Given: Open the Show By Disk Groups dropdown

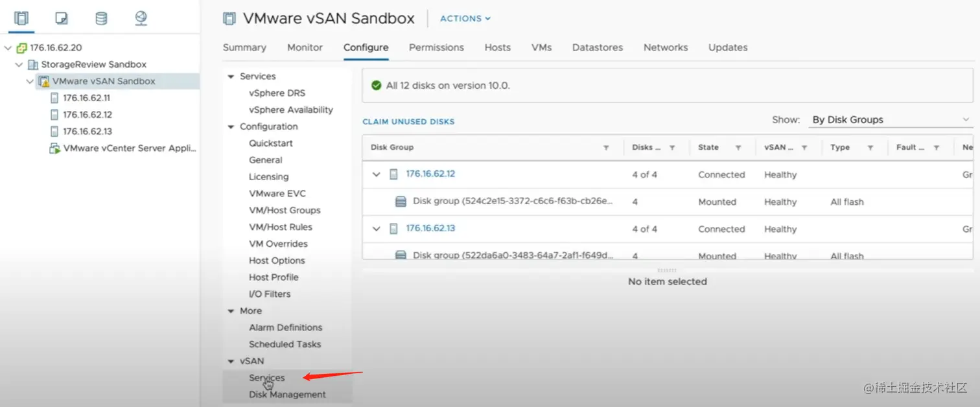Looking at the screenshot, I should 891,120.
